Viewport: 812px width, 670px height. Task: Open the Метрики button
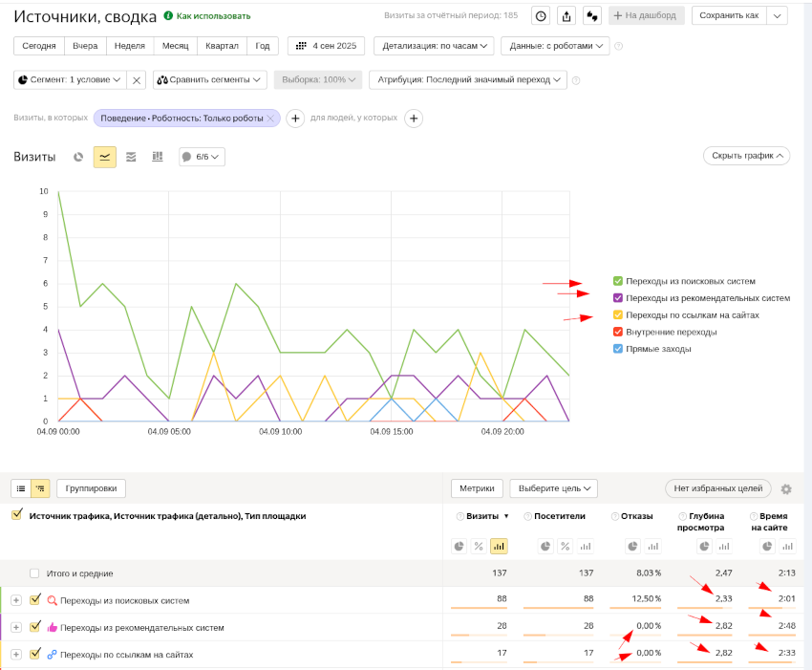pyautogui.click(x=477, y=488)
